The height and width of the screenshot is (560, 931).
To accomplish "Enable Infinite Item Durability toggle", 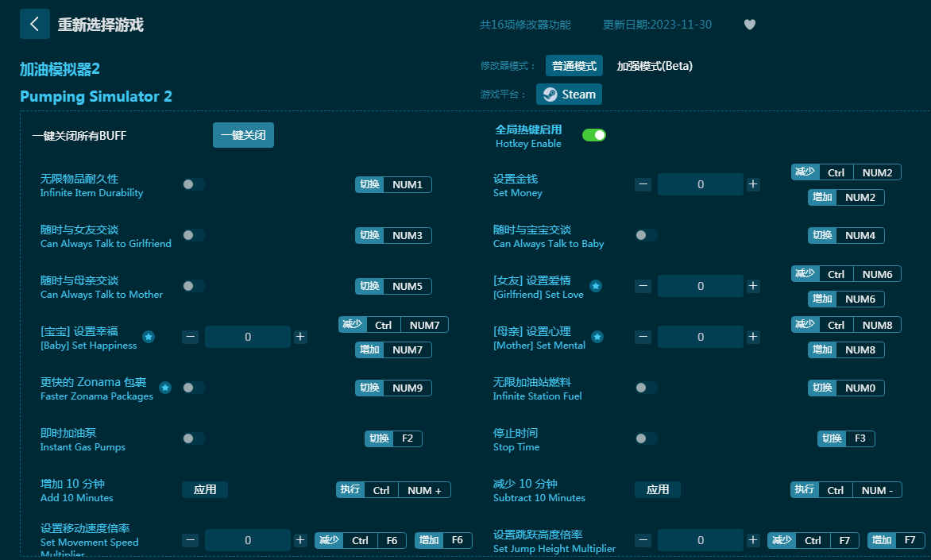I will 194,185.
